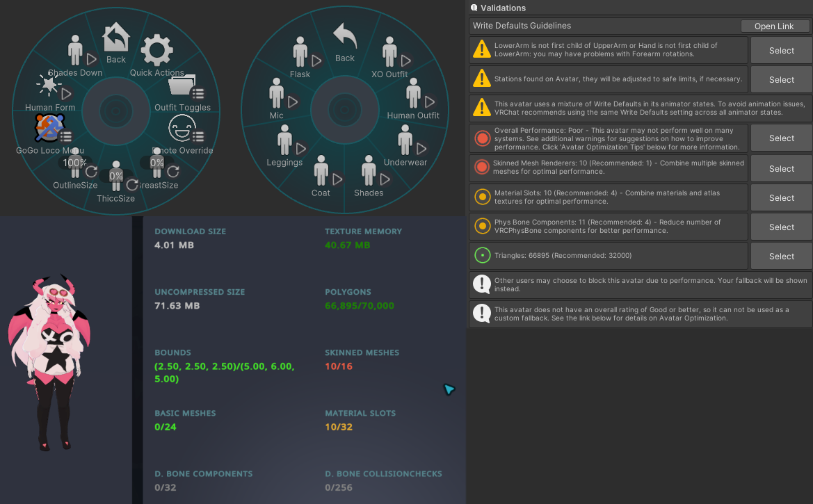Click the avatar preview thumbnail

[50, 362]
